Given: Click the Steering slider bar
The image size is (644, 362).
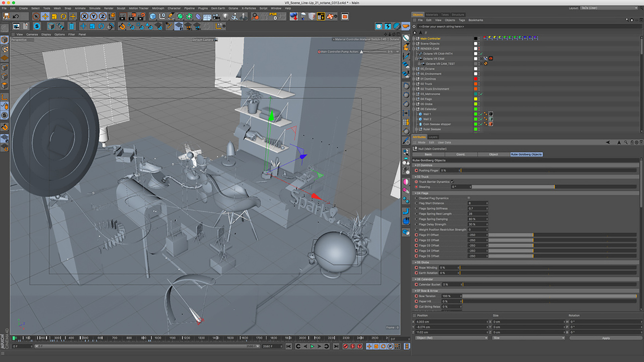Looking at the screenshot, I should [513, 187].
